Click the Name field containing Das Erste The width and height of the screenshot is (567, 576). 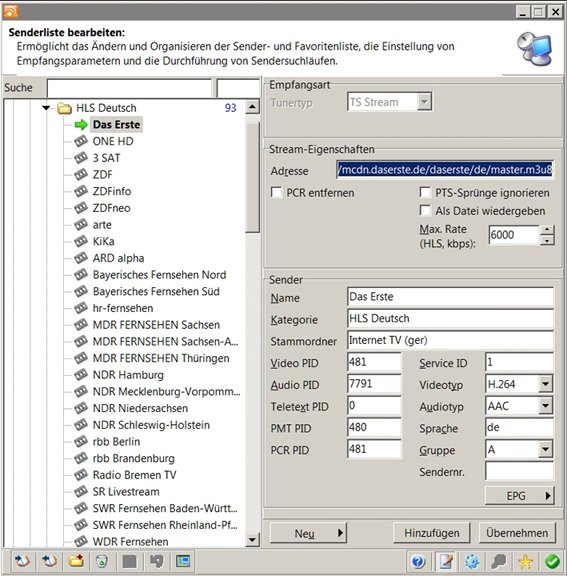click(450, 297)
